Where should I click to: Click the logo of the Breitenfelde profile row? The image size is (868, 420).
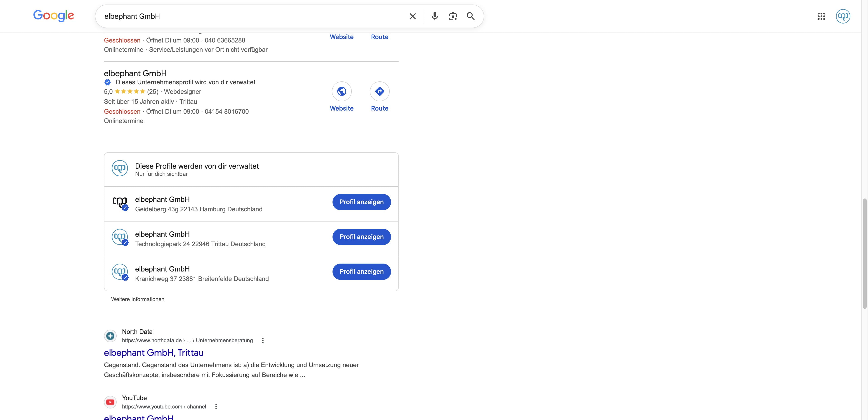click(x=120, y=272)
